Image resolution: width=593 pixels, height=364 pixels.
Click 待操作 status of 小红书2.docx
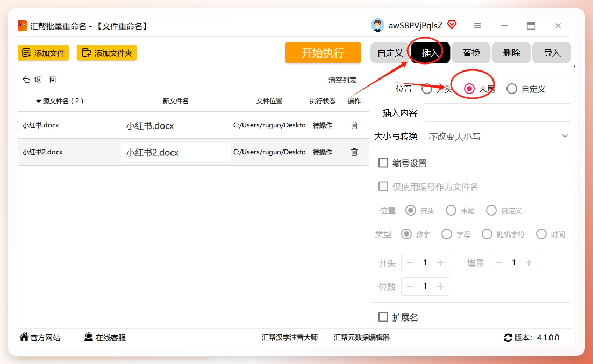322,152
